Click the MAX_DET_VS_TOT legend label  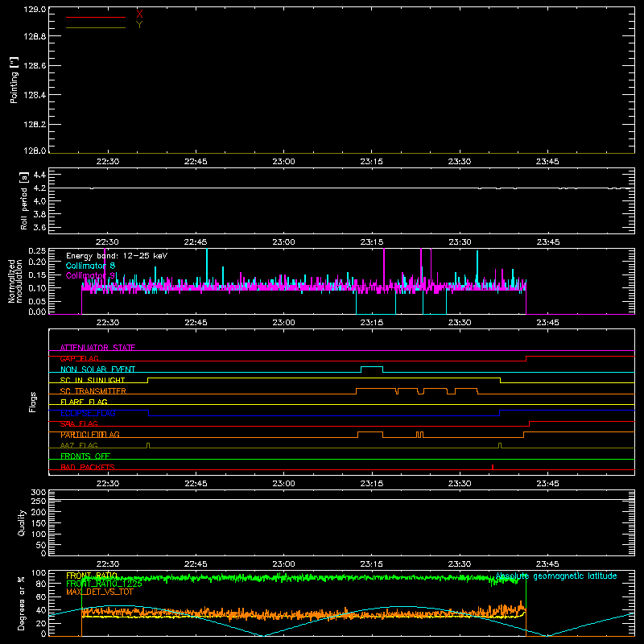tap(100, 592)
